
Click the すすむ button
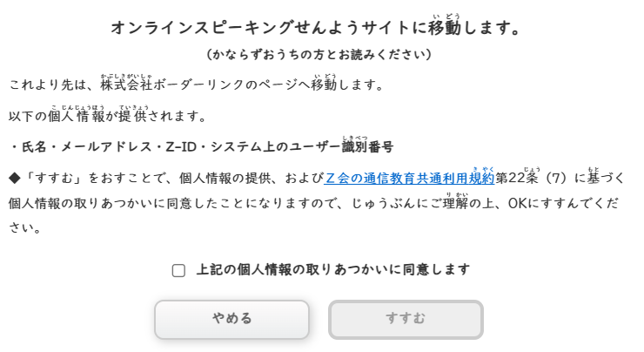tap(406, 320)
